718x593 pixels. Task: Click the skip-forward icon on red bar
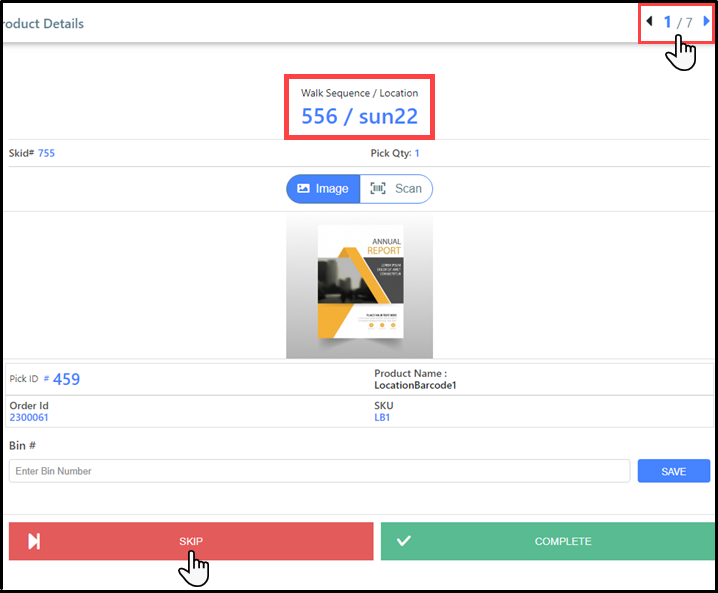[34, 541]
